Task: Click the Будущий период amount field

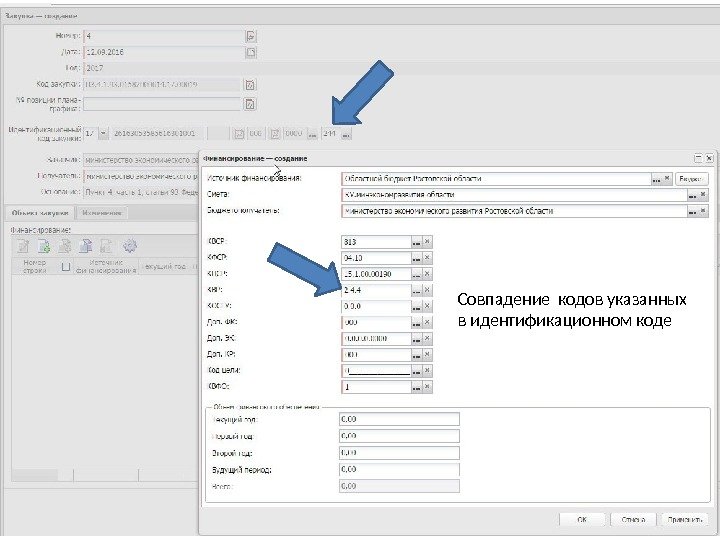Action: pyautogui.click(x=399, y=469)
